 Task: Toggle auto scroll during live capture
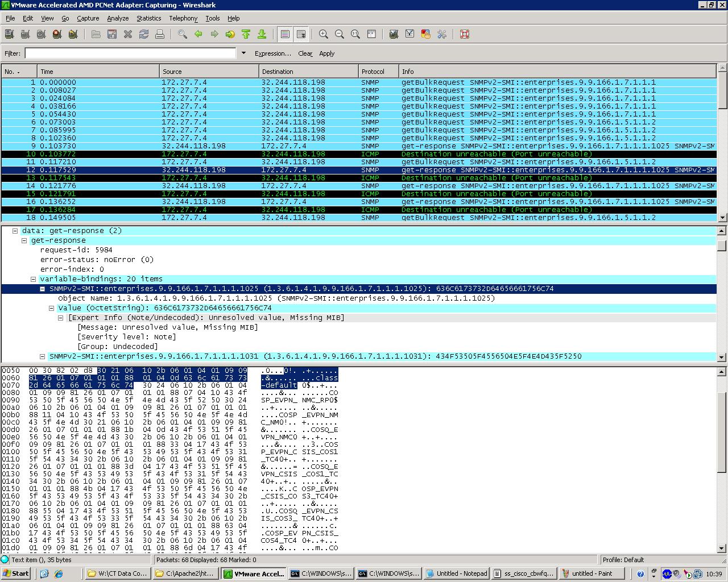tap(301, 34)
